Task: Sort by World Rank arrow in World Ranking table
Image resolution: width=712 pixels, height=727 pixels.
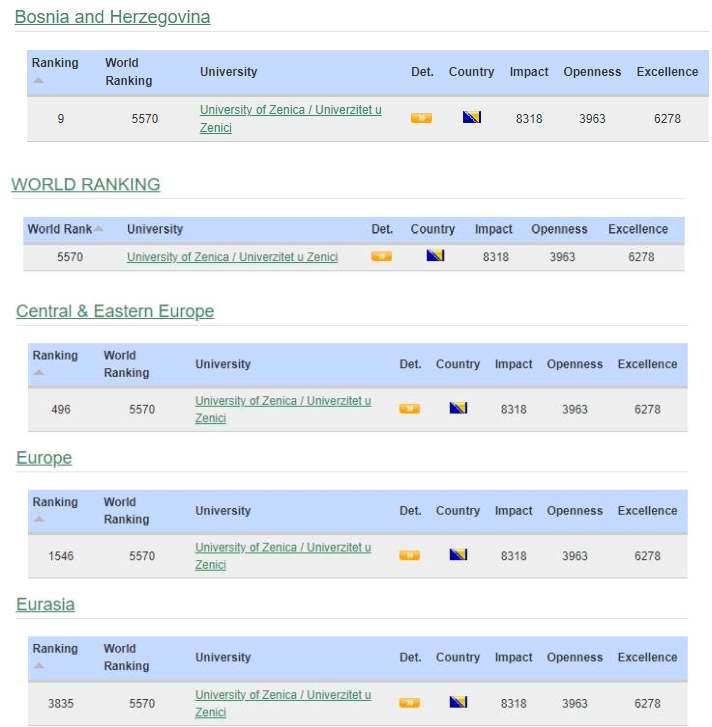Action: 99,229
